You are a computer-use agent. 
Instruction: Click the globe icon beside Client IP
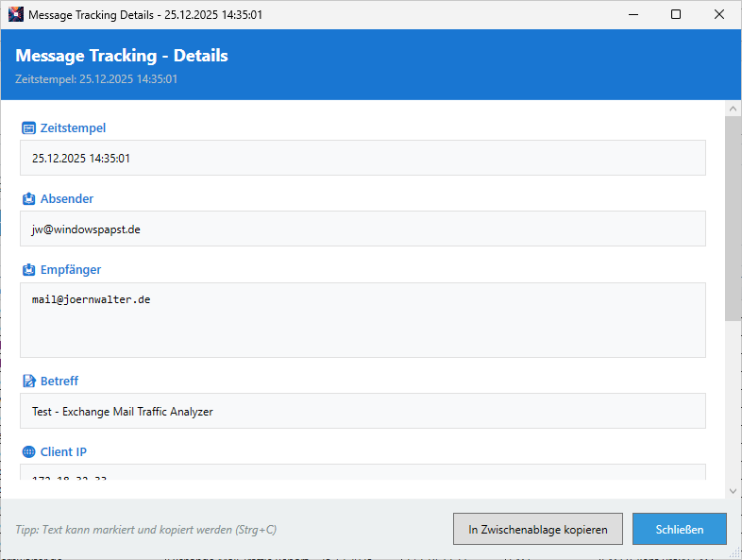pos(28,452)
